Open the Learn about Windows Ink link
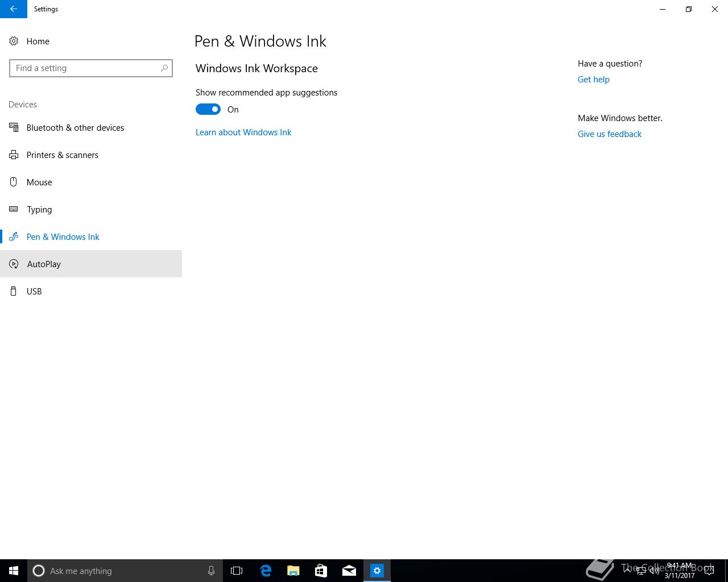The width and height of the screenshot is (728, 582). (x=243, y=132)
